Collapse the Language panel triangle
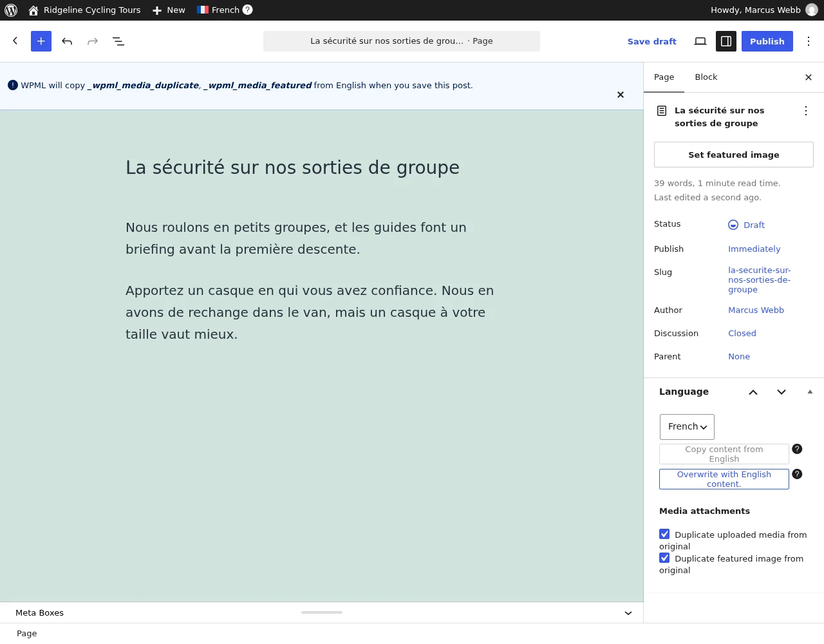Viewport: 824px width, 644px height. [810, 392]
